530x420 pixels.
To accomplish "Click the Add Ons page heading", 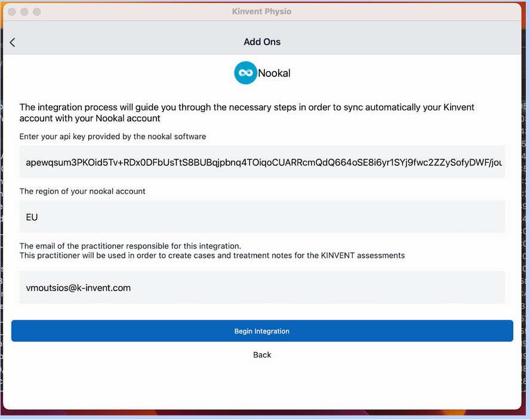I will [x=262, y=42].
